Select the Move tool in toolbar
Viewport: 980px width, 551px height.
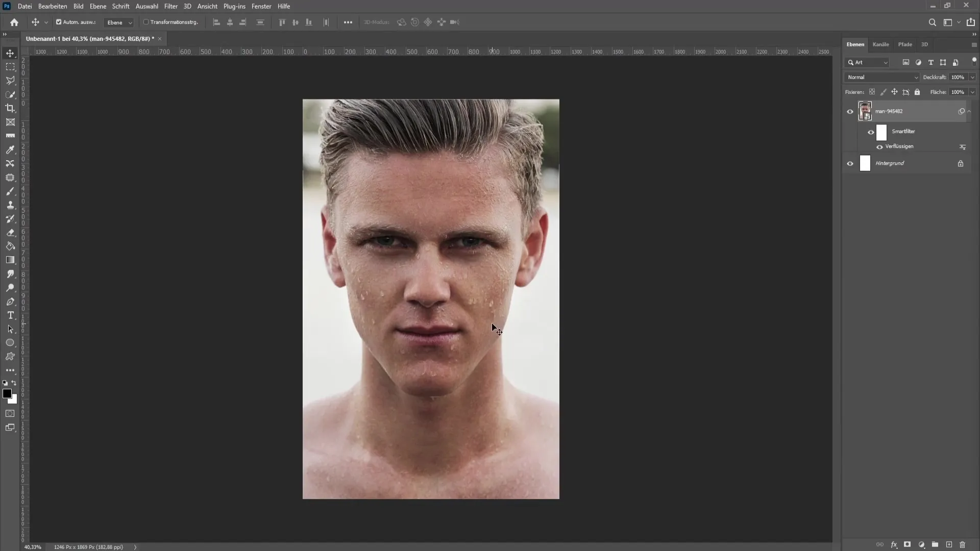pyautogui.click(x=10, y=53)
